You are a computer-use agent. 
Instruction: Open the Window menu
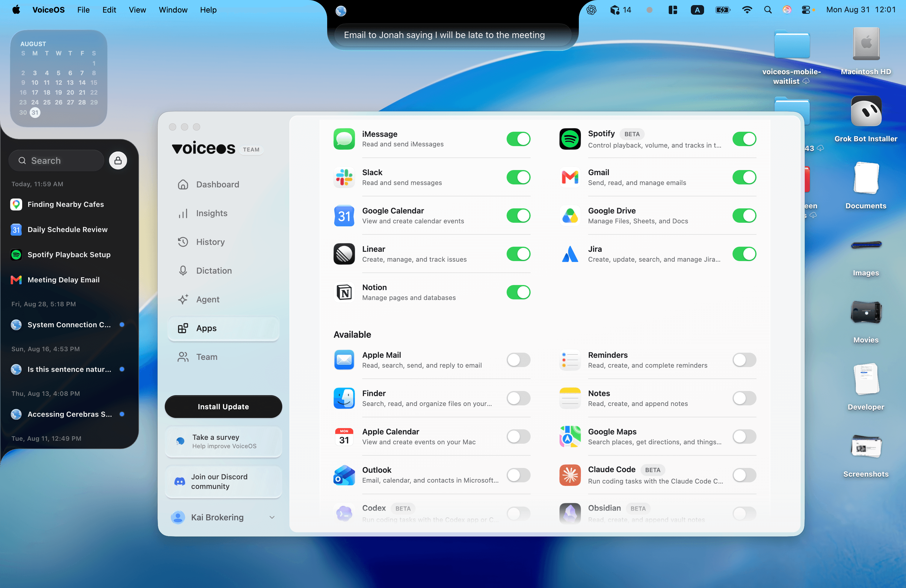(x=173, y=10)
